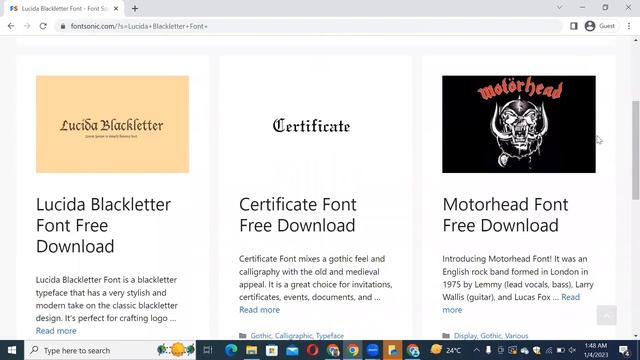This screenshot has height=360, width=640.
Task: Open the blue round taskbar app
Action: (x=373, y=350)
